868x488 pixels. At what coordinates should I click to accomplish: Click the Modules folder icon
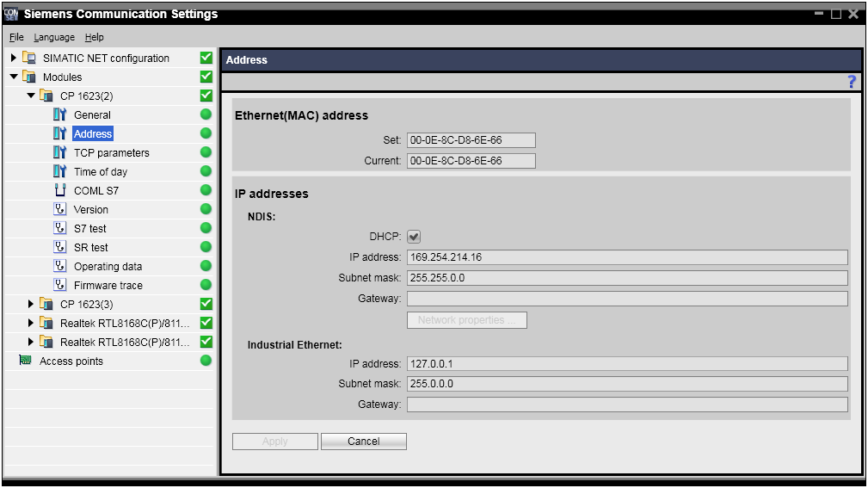coord(29,77)
